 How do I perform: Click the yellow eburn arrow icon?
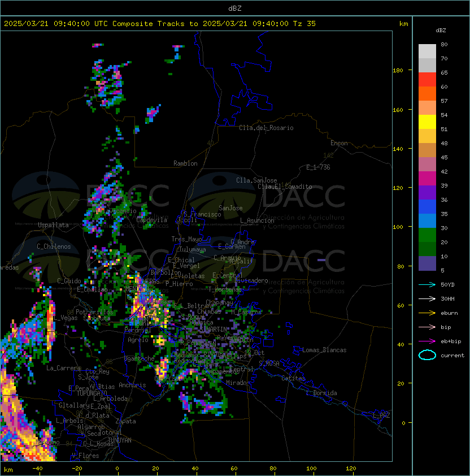[x=427, y=313]
